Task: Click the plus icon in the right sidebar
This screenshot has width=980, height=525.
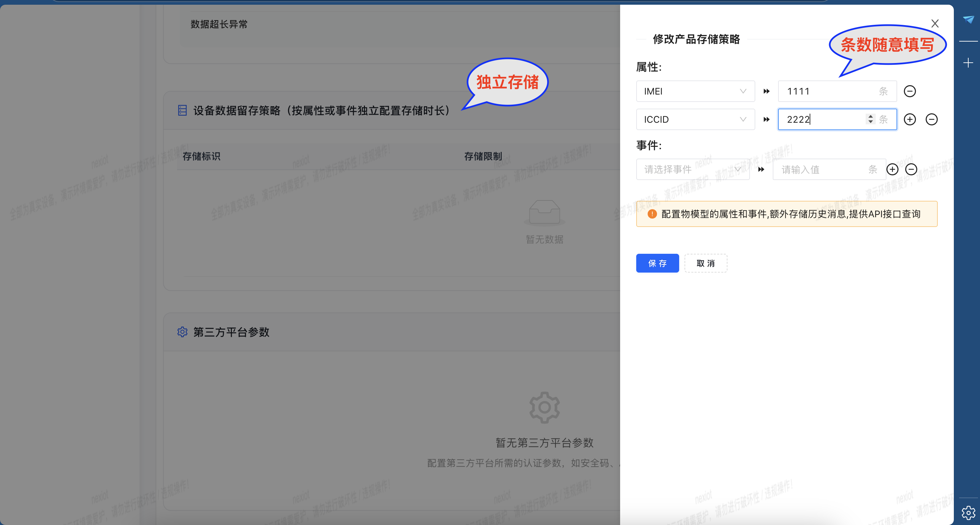Action: [x=968, y=63]
